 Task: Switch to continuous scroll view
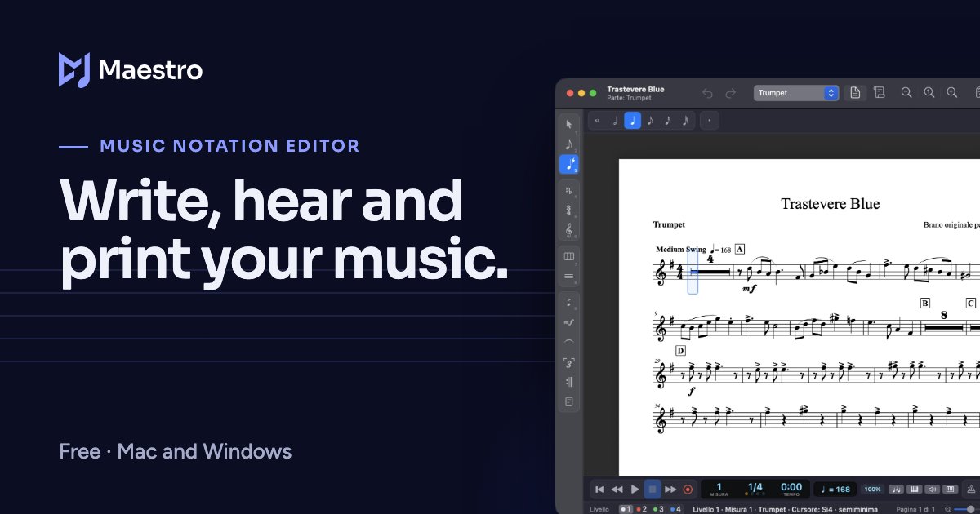(880, 93)
